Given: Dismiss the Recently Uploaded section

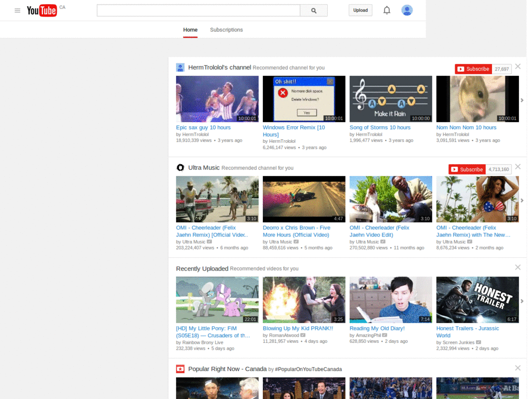Looking at the screenshot, I should tap(518, 268).
